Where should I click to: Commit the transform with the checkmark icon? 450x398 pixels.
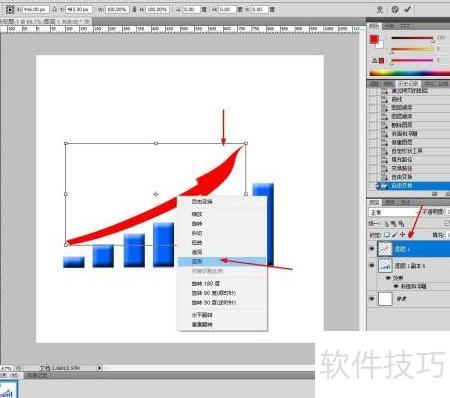pyautogui.click(x=407, y=9)
